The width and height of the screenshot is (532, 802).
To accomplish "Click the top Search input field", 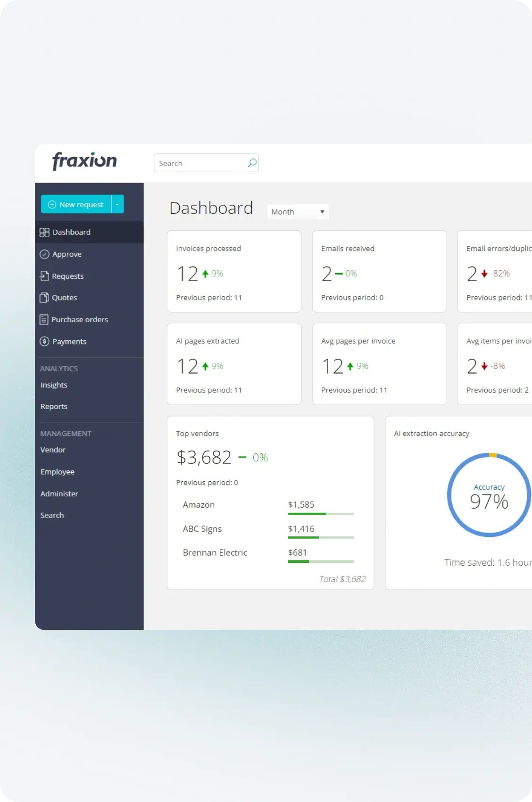I will coord(206,163).
